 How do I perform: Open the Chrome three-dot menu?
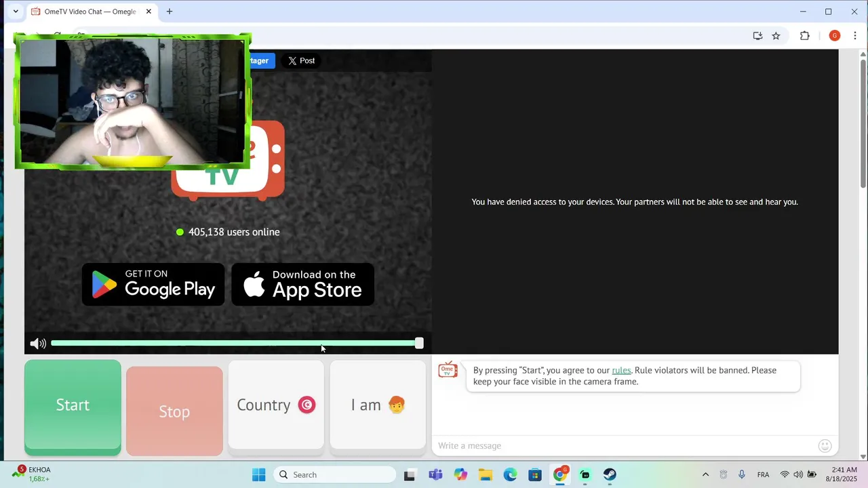point(856,36)
